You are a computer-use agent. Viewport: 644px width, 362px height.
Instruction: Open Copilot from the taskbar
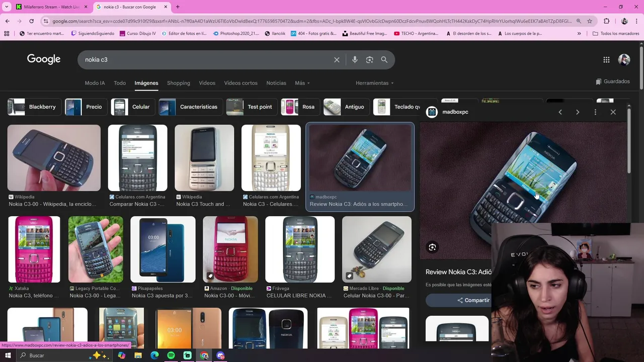[121, 355]
